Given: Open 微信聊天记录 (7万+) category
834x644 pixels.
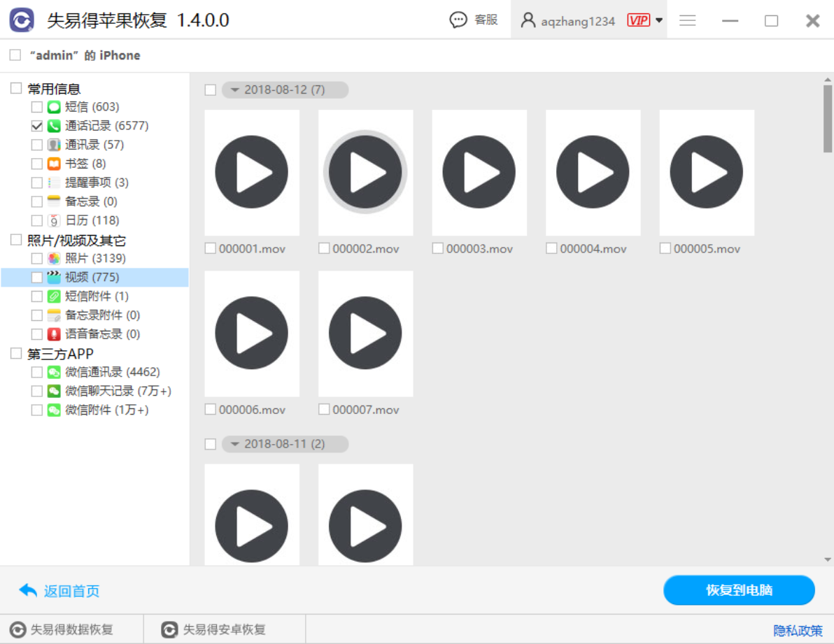Looking at the screenshot, I should tap(118, 391).
